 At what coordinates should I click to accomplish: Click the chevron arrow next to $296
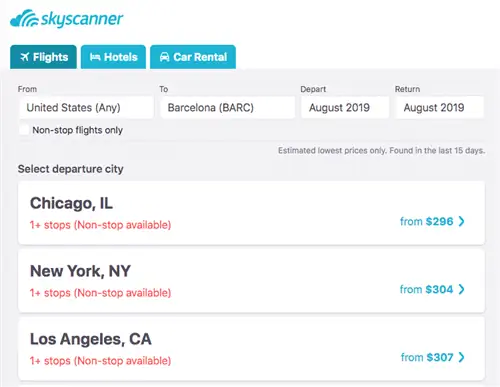coord(461,221)
